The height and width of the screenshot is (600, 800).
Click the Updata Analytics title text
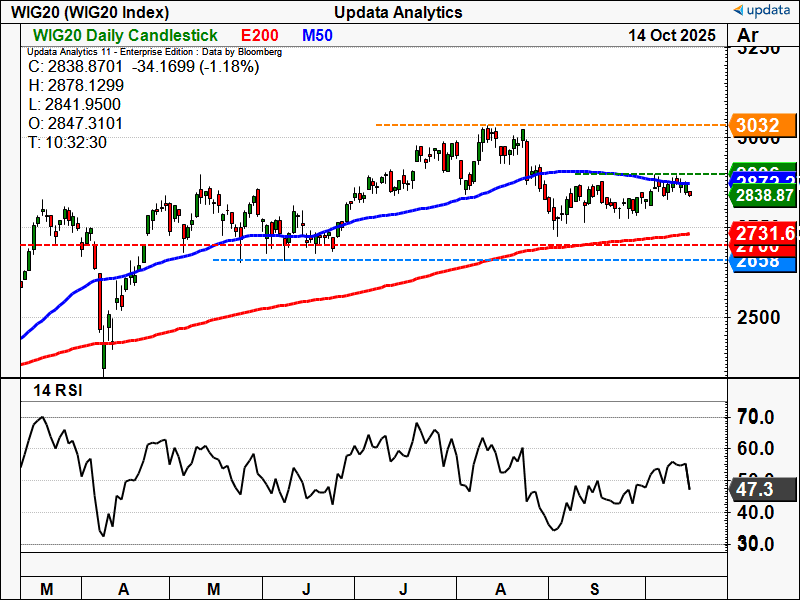[398, 12]
